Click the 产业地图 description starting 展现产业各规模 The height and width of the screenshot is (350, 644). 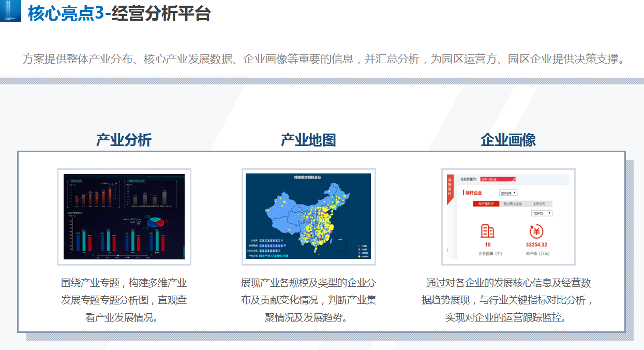coord(309,300)
